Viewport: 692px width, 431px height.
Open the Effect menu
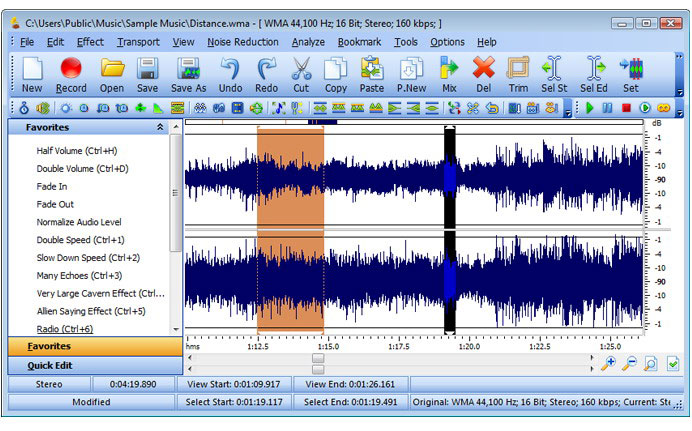coord(90,42)
